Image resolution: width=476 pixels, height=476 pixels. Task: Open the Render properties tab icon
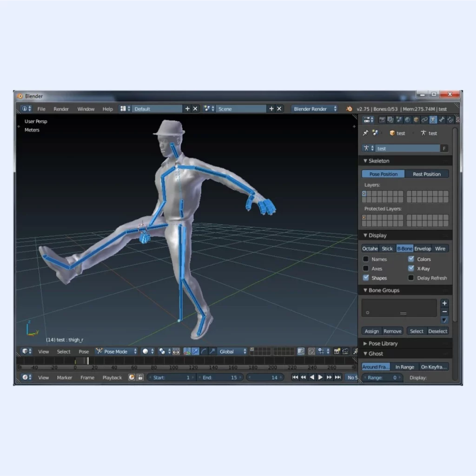click(382, 120)
